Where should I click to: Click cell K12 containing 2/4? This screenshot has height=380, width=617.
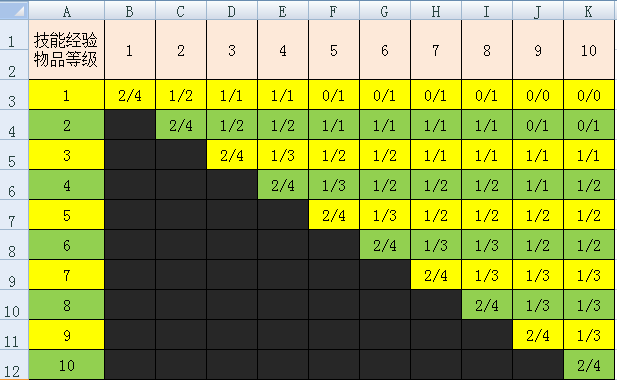coord(589,365)
